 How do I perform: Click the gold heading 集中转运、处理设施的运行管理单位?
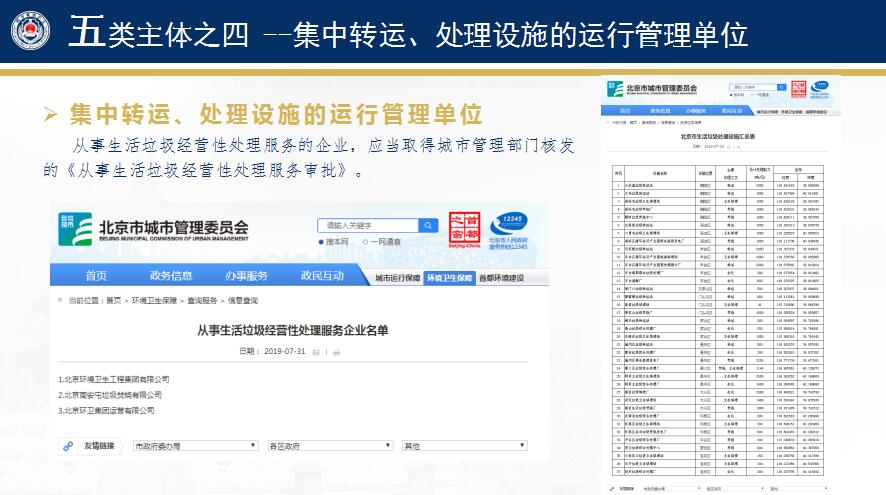276,114
